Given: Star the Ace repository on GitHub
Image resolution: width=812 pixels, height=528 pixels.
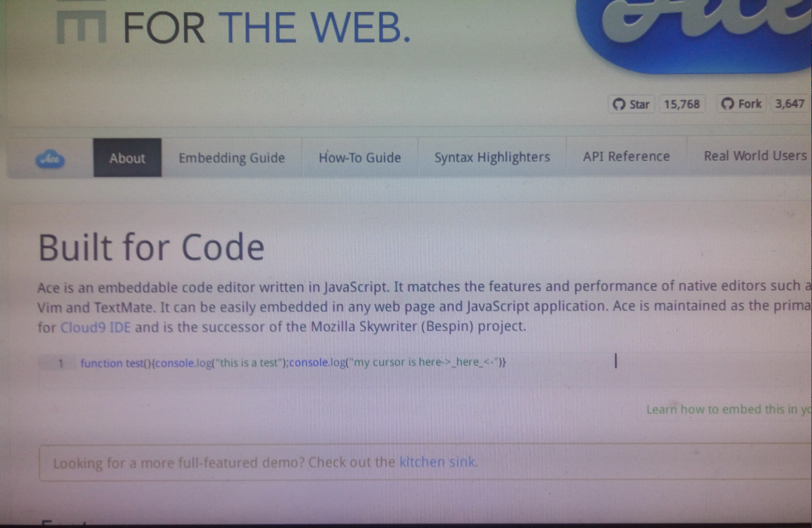Looking at the screenshot, I should click(631, 104).
